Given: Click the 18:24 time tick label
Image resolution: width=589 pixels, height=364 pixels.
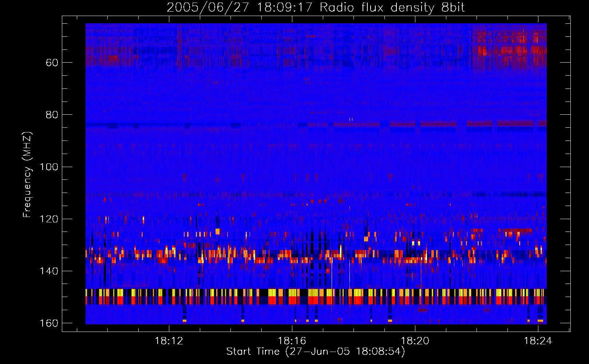Looking at the screenshot, I should tap(538, 341).
